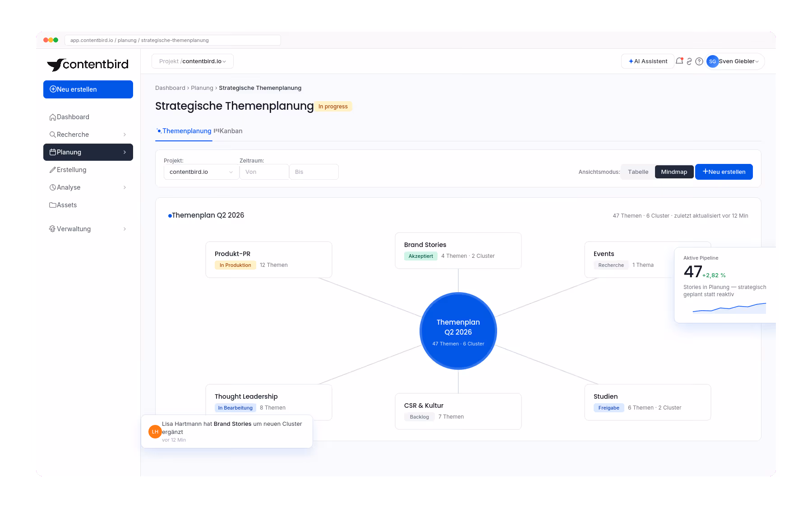Click the Verwaltung gear icon
The height and width of the screenshot is (508, 812).
(x=52, y=229)
